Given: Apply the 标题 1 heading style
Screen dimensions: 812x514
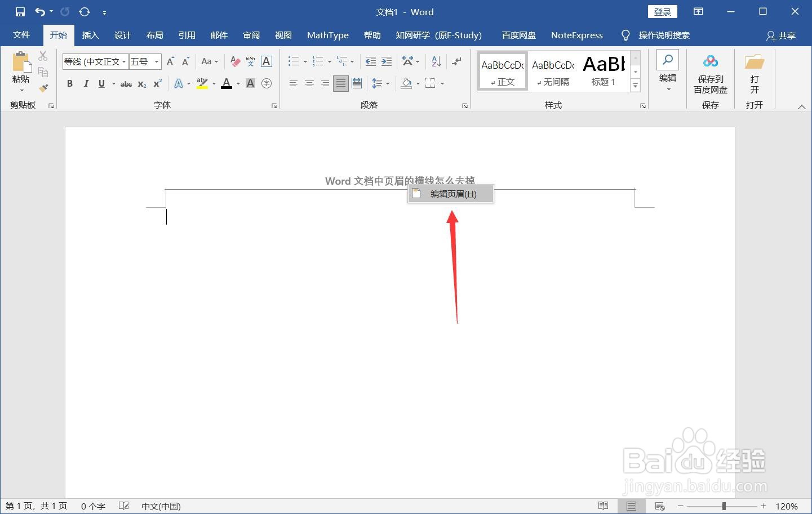Looking at the screenshot, I should click(x=604, y=71).
